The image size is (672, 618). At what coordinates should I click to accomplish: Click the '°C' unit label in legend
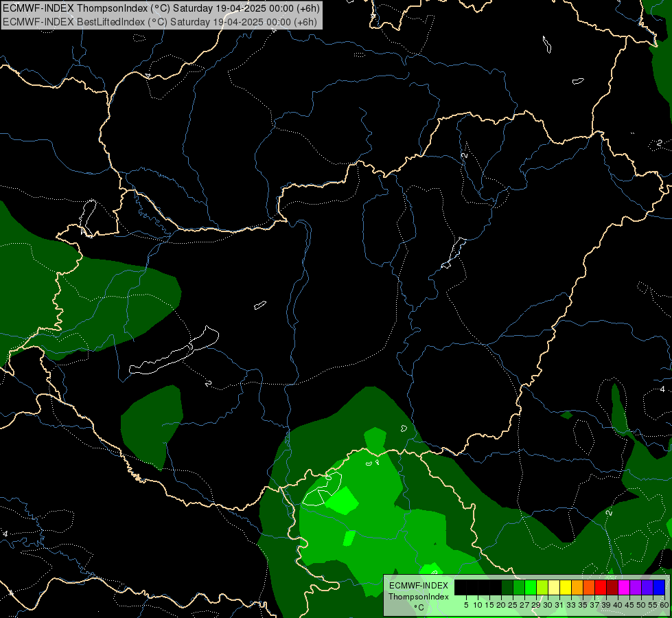(419, 608)
